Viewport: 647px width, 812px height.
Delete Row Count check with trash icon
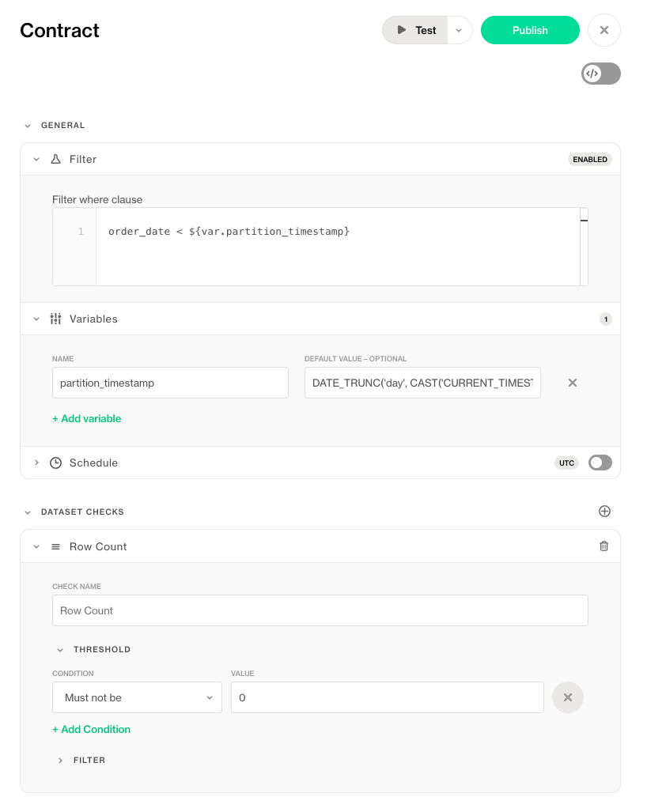pyautogui.click(x=604, y=546)
